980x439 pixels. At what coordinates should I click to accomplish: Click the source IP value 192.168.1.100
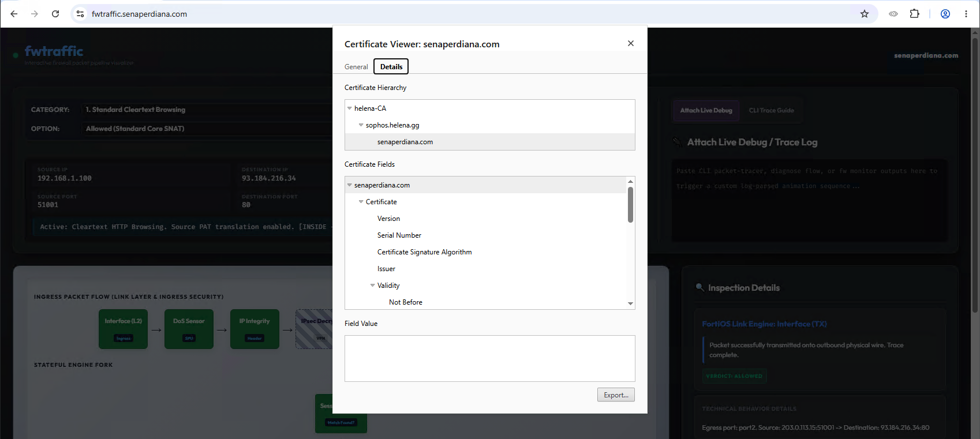[65, 178]
